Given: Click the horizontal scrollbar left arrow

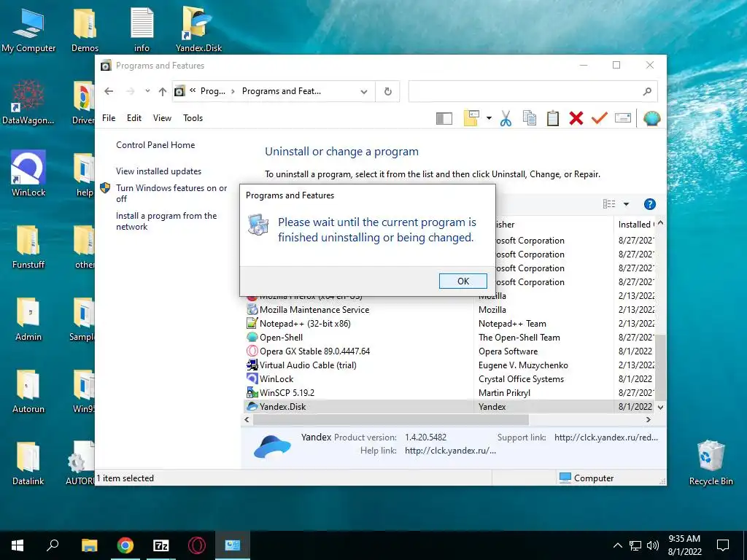Looking at the screenshot, I should [x=247, y=419].
